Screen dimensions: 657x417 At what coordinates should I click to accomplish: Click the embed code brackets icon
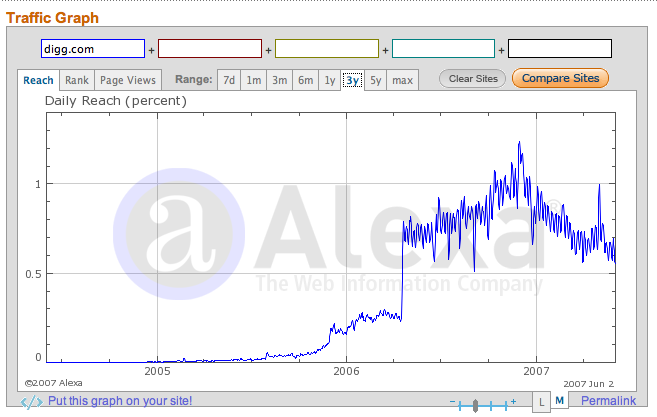[32, 402]
